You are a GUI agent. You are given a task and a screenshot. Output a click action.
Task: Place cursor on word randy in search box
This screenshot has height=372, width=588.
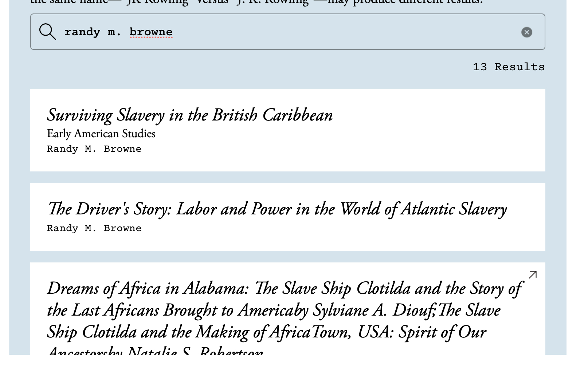pos(82,32)
